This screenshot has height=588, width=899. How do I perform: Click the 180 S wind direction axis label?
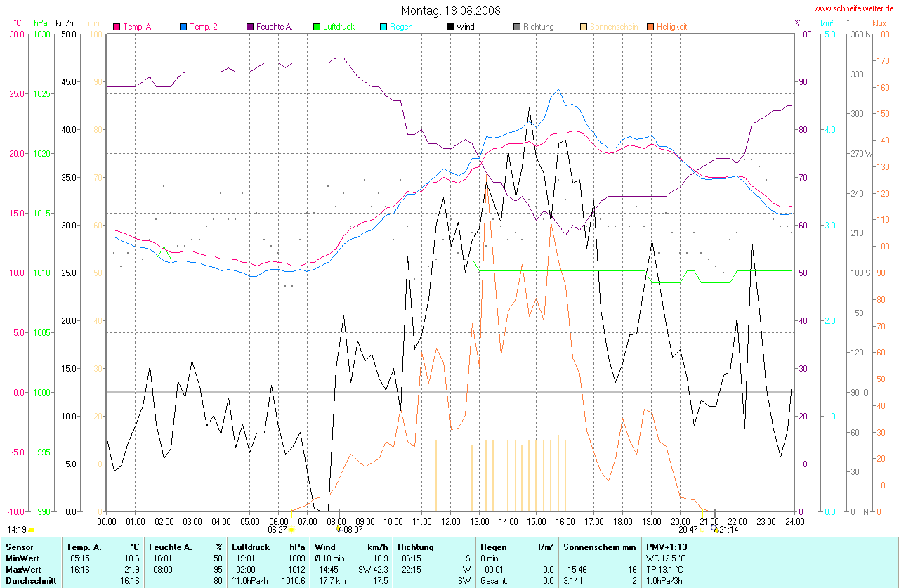(x=860, y=273)
